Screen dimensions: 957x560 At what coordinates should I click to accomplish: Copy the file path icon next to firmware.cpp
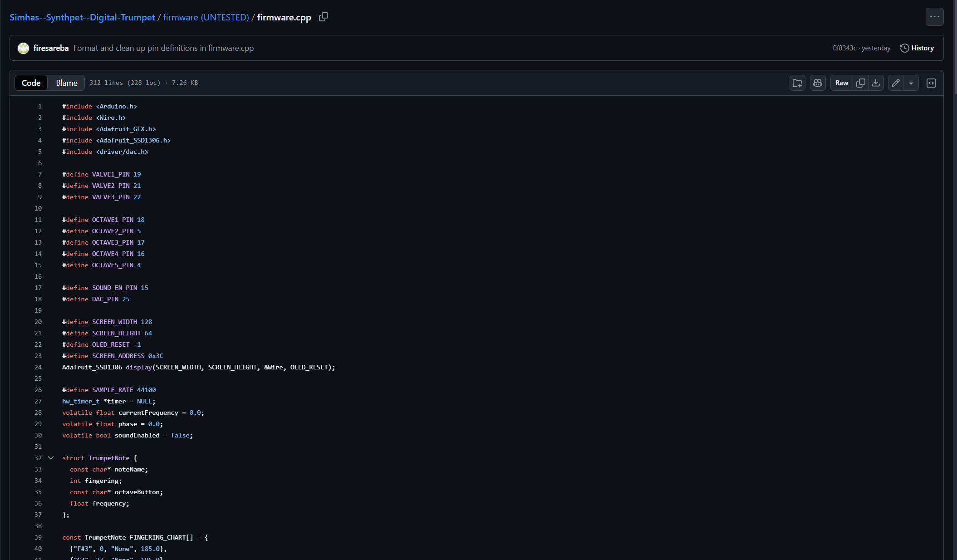click(323, 17)
